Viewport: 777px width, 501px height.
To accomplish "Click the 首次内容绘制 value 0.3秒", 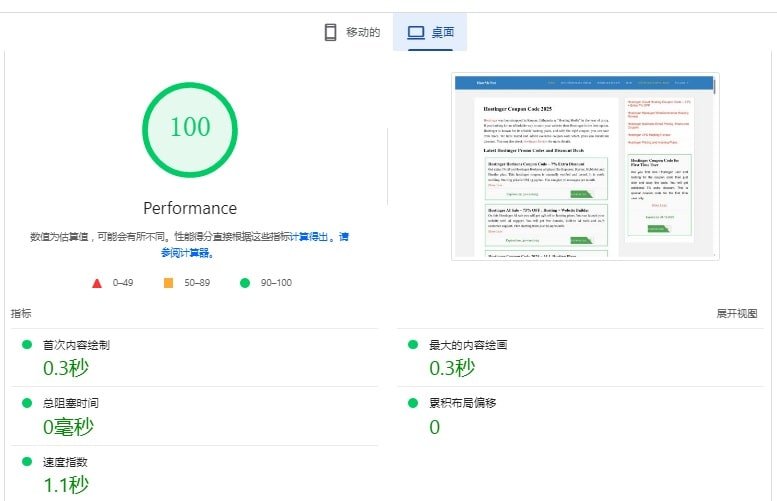I will coord(65,368).
